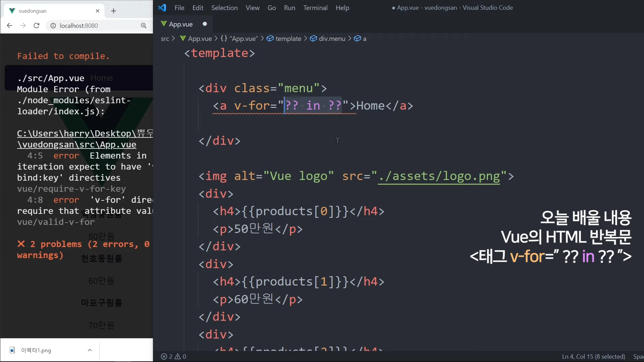Image resolution: width=644 pixels, height=362 pixels.
Task: Open the Selection menu
Action: pyautogui.click(x=224, y=8)
